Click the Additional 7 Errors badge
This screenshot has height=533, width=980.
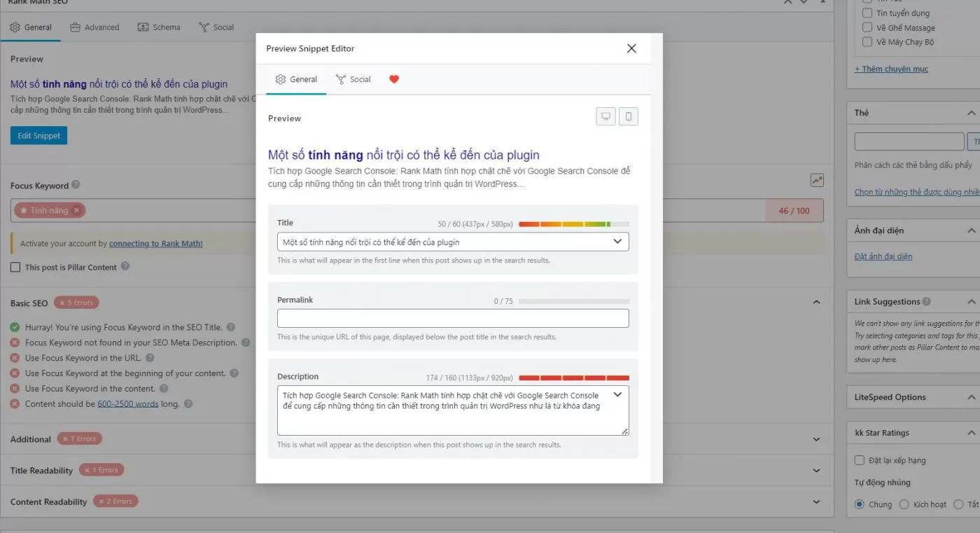[79, 438]
